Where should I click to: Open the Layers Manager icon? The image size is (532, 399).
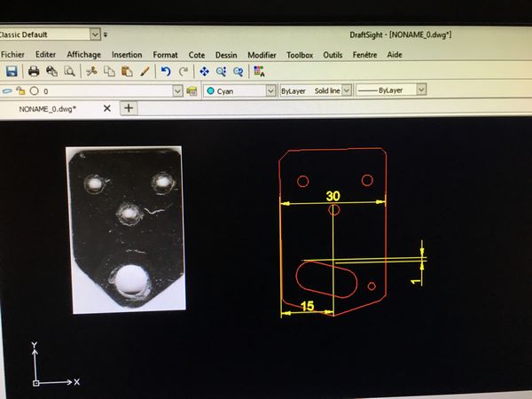192,91
